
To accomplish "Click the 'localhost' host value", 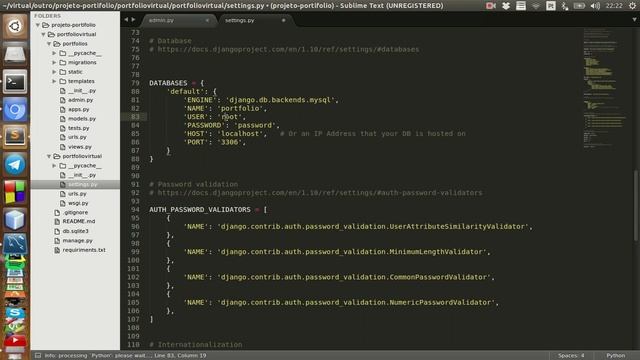I will [240, 134].
